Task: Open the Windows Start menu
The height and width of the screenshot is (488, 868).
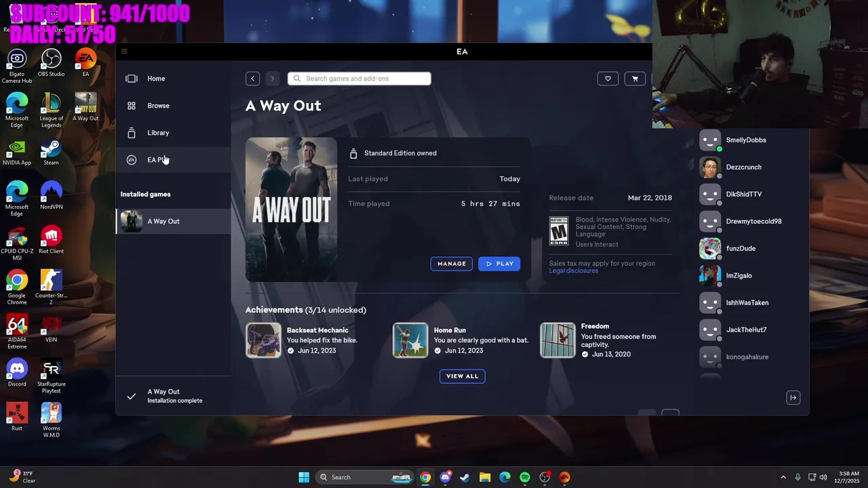Action: pos(304,477)
